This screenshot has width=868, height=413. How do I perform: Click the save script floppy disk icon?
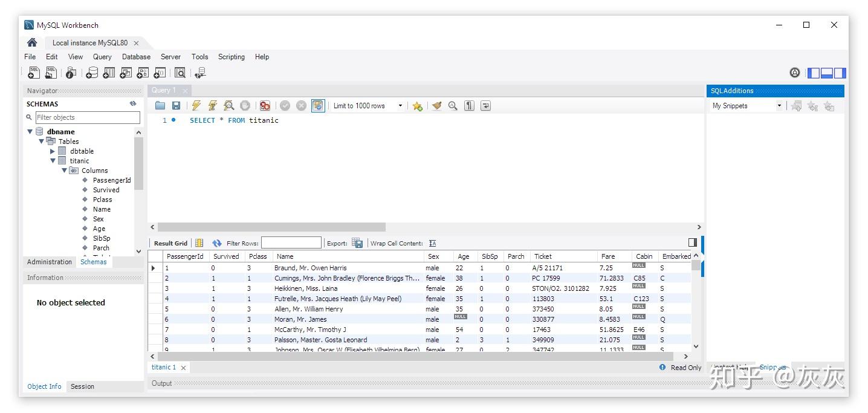(176, 106)
